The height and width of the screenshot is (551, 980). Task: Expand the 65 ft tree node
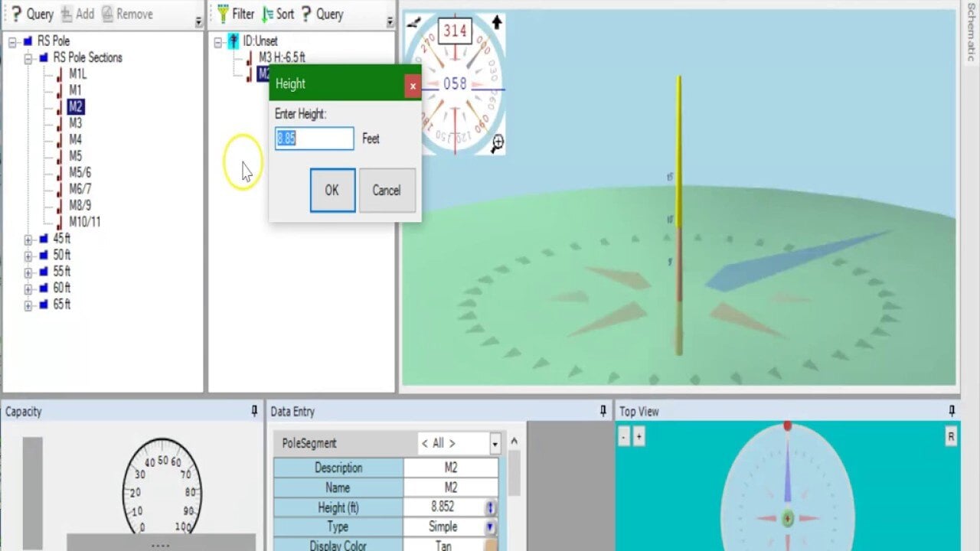pos(28,305)
